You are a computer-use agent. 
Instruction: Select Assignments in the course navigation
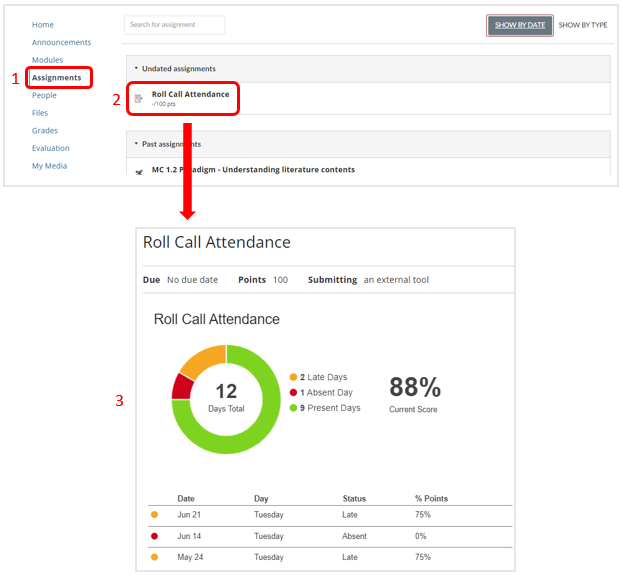[56, 77]
